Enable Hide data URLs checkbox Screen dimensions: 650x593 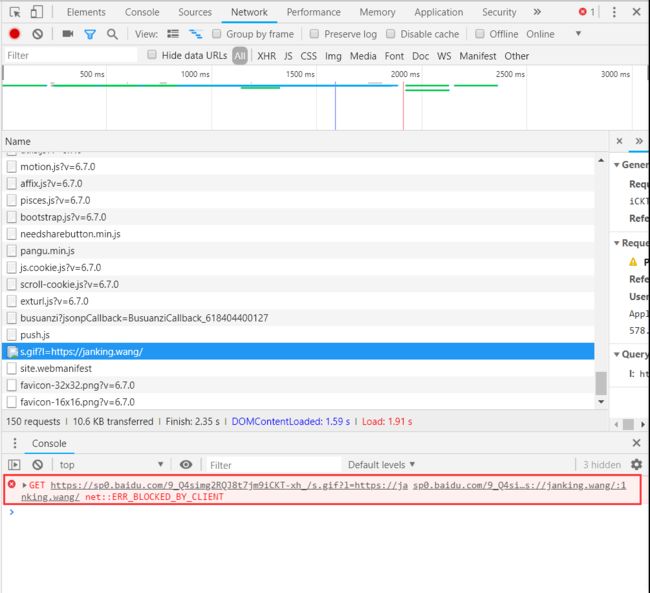pos(152,55)
